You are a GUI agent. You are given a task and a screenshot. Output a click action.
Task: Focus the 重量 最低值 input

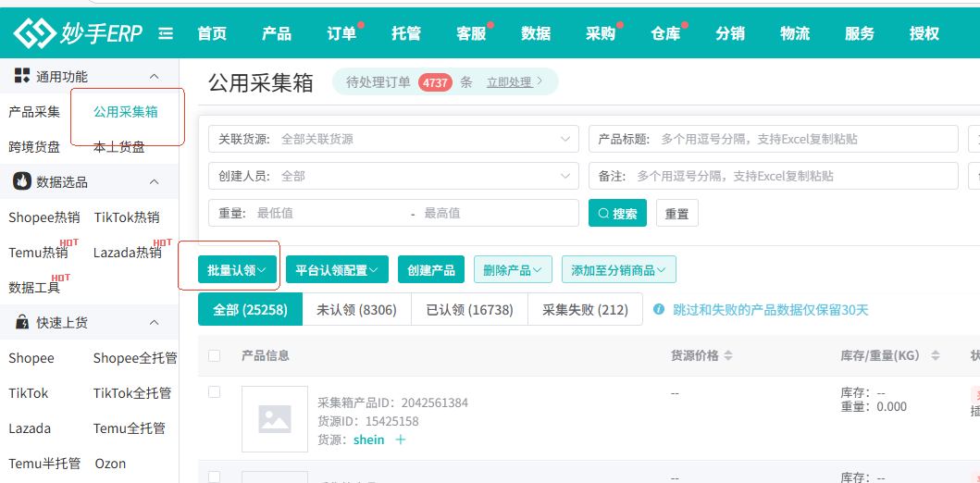(329, 213)
